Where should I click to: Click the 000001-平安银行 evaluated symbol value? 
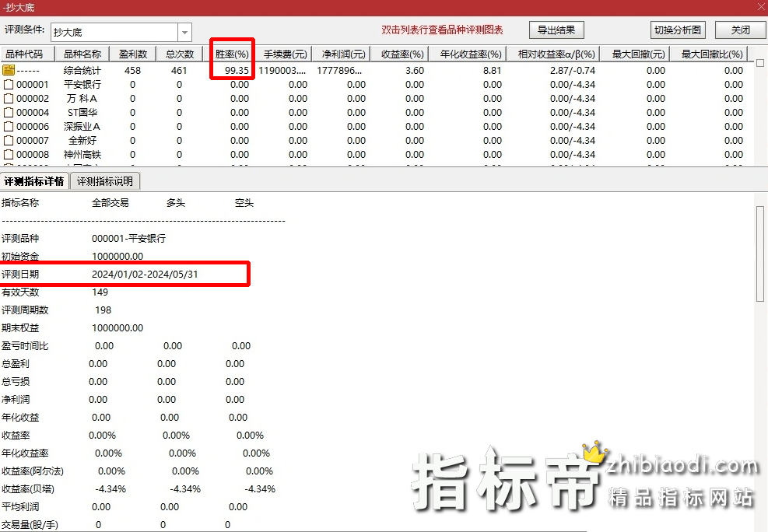(129, 238)
